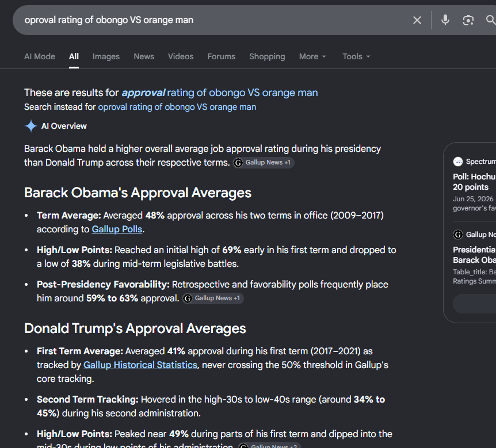
Task: Go to the Forums tab
Action: [x=222, y=56]
